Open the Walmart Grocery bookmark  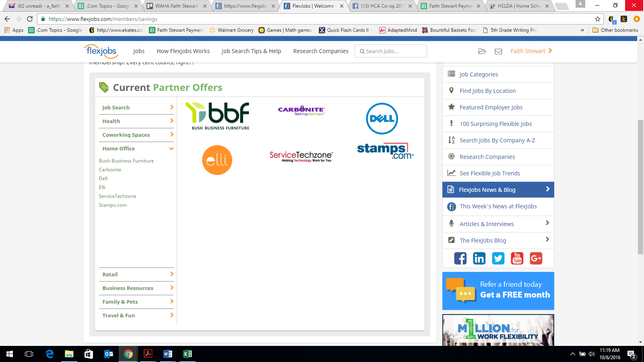click(231, 30)
